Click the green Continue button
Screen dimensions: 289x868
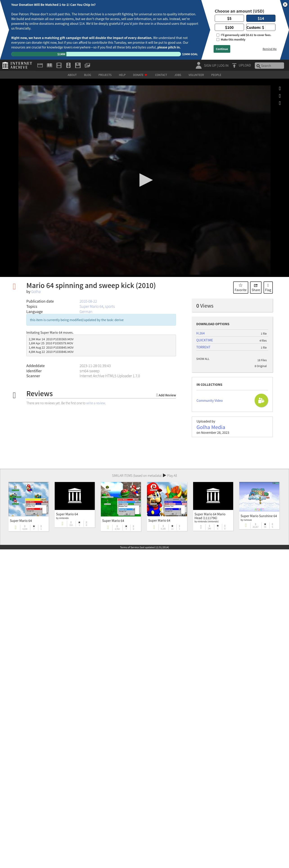tap(222, 49)
